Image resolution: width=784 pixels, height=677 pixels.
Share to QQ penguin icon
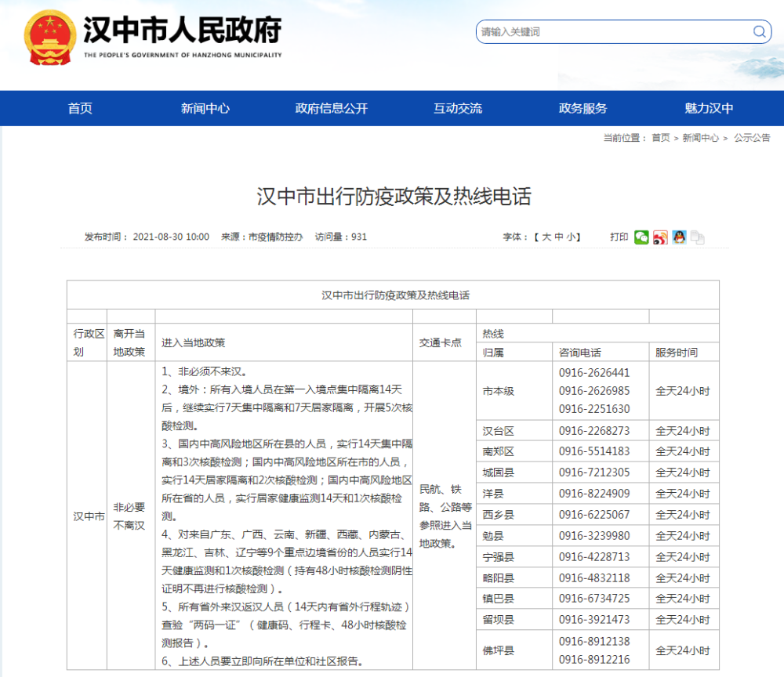[679, 237]
